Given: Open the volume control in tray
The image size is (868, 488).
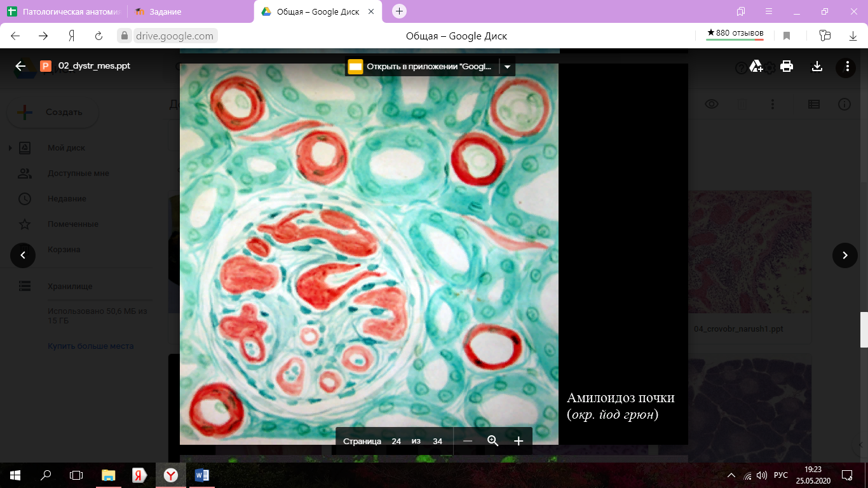Looking at the screenshot, I should (x=763, y=475).
